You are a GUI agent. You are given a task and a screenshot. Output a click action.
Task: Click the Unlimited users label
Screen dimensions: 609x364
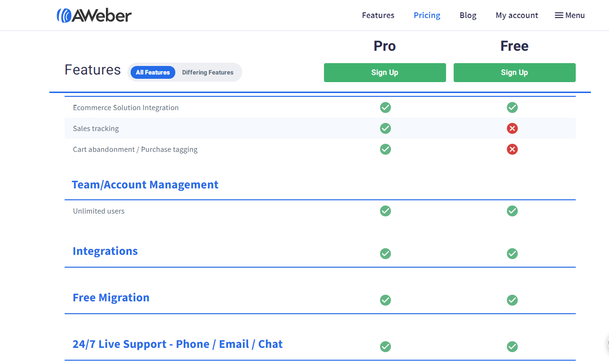pos(99,211)
